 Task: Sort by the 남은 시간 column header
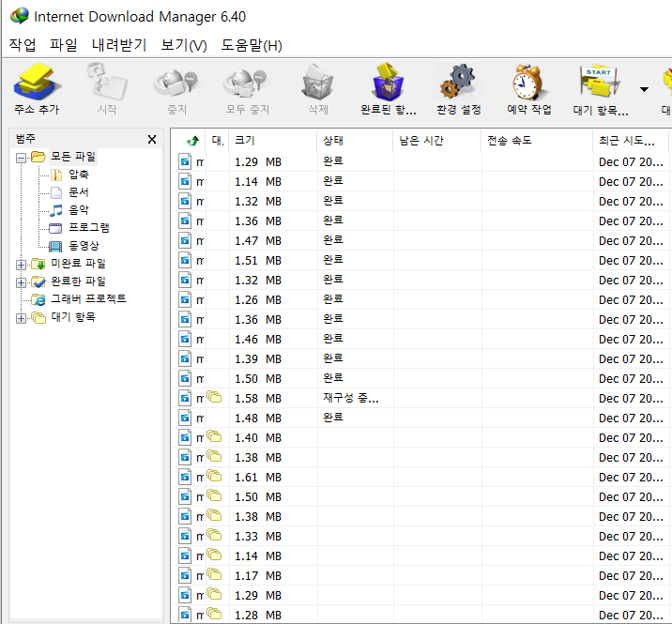[x=437, y=140]
